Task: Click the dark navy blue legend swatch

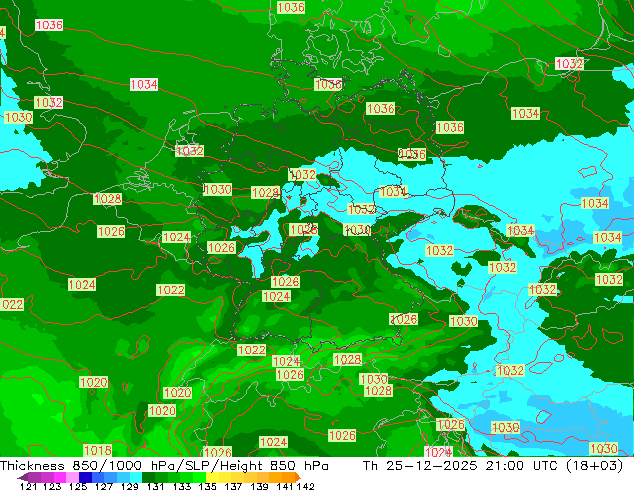Action: [x=85, y=477]
